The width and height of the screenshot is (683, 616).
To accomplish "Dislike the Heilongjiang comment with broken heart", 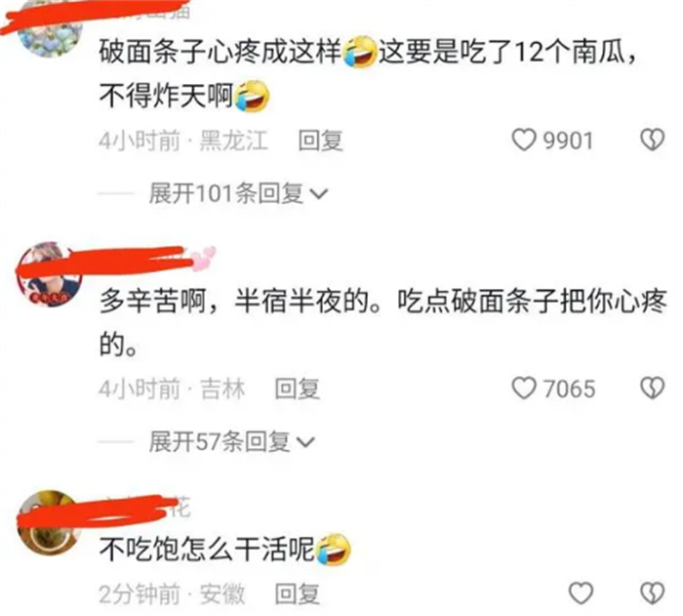I will 652,140.
